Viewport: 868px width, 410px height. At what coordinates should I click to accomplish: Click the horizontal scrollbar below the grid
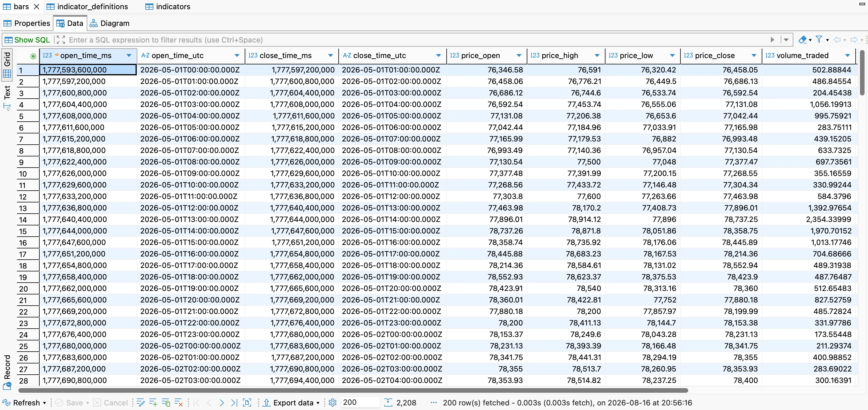[x=353, y=390]
